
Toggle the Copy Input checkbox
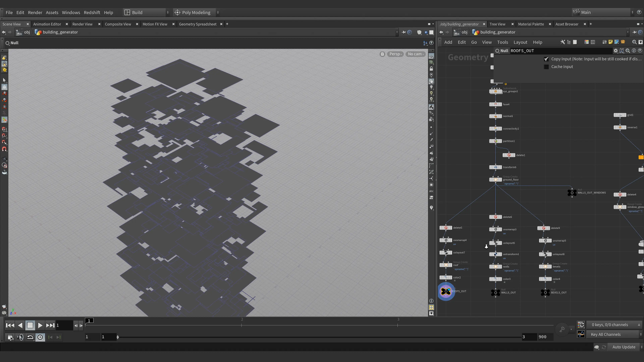click(x=546, y=59)
